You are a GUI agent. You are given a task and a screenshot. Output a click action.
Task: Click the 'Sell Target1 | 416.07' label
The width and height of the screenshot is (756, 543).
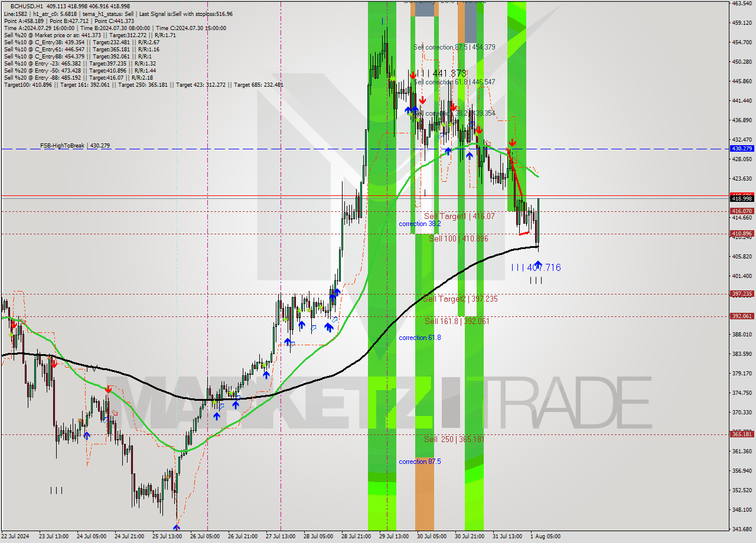(x=460, y=217)
